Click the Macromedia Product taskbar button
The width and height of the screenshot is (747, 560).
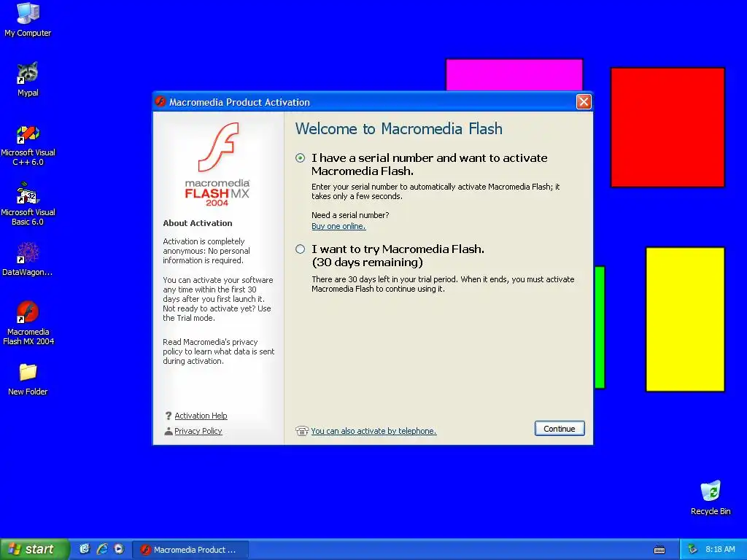click(190, 550)
